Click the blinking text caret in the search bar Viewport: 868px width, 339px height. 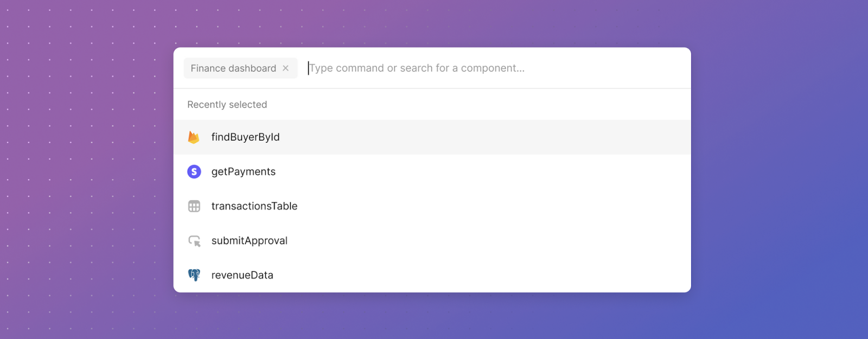tap(309, 68)
